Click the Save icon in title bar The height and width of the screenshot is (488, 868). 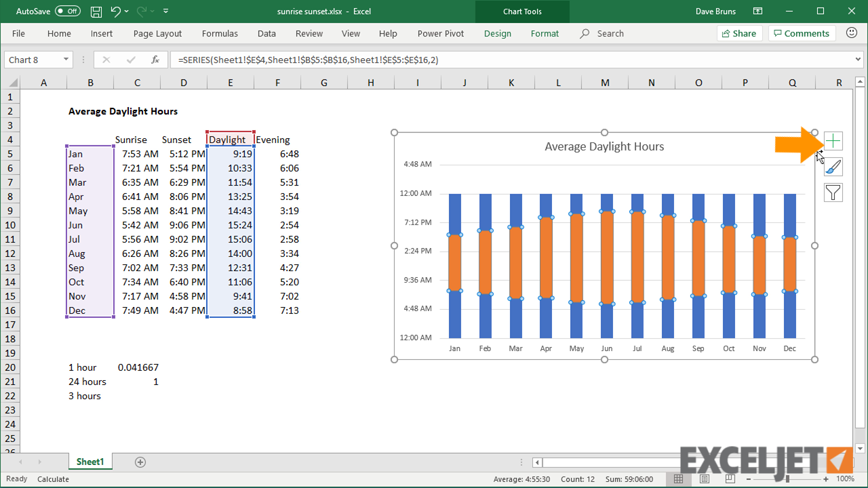click(96, 12)
